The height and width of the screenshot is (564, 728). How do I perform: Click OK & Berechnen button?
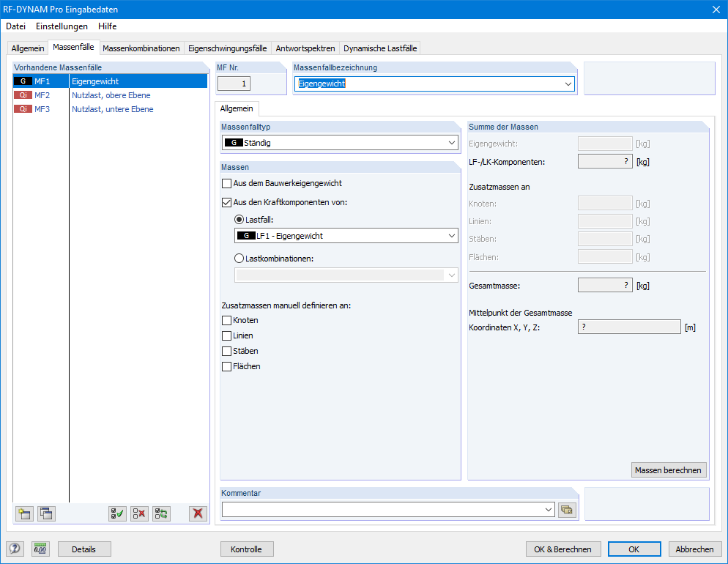pyautogui.click(x=562, y=549)
